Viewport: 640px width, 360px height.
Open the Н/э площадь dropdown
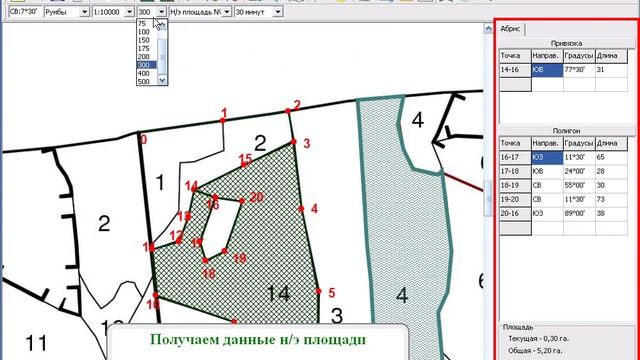click(x=227, y=12)
